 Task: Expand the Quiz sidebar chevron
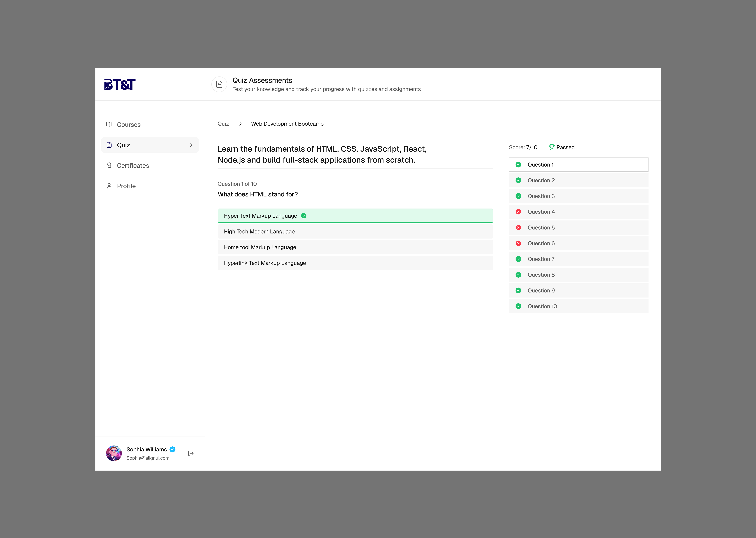point(191,145)
